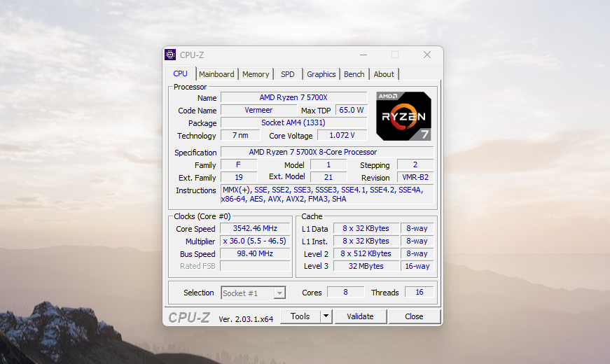Click the Model value 1
Viewport: 610px width, 364px height.
coord(328,164)
